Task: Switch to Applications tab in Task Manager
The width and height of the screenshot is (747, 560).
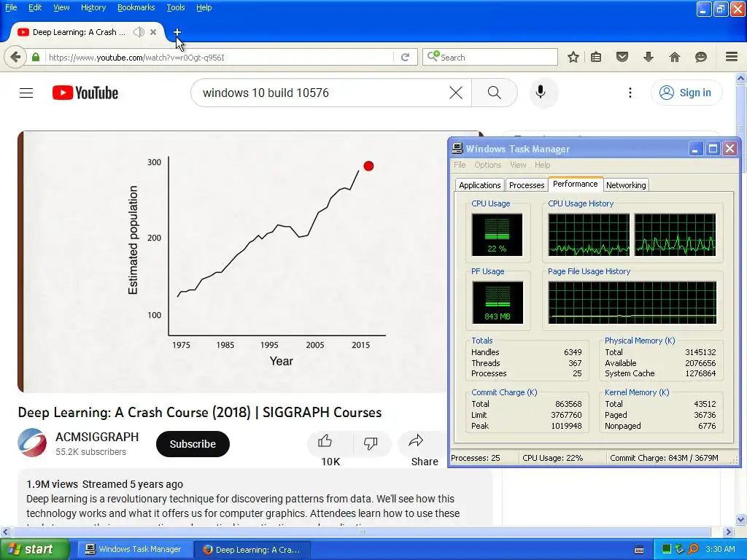Action: tap(479, 185)
